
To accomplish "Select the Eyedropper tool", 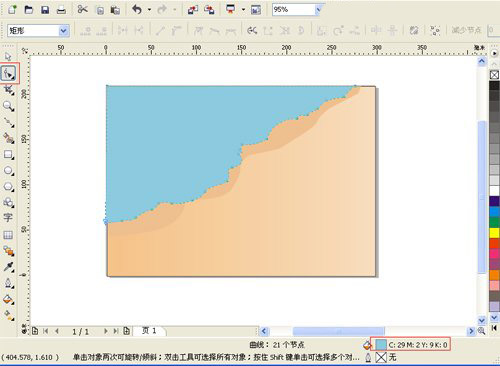I will click(x=8, y=267).
